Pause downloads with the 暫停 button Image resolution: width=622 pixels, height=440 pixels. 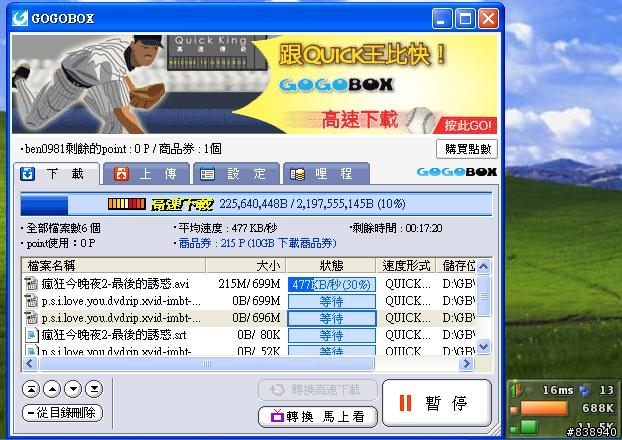tap(437, 403)
